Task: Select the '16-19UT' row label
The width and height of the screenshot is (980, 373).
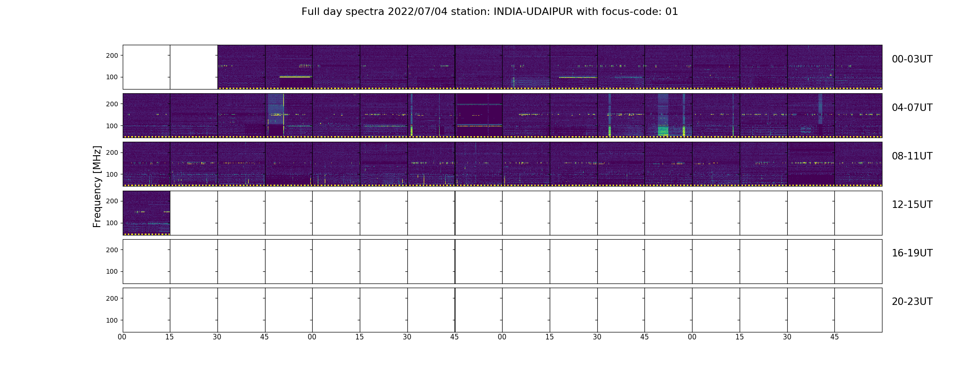Action: coord(912,253)
